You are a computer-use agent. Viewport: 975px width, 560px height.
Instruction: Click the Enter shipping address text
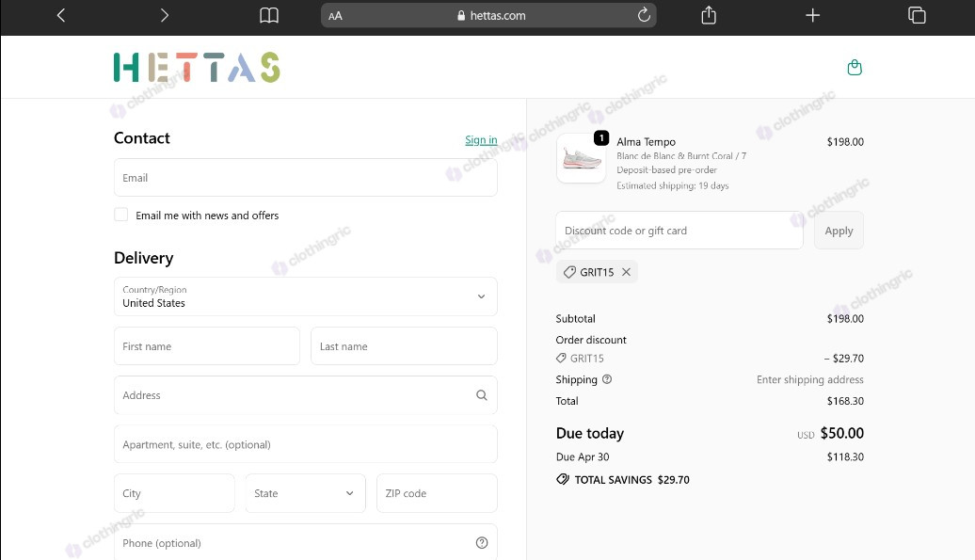pyautogui.click(x=809, y=379)
